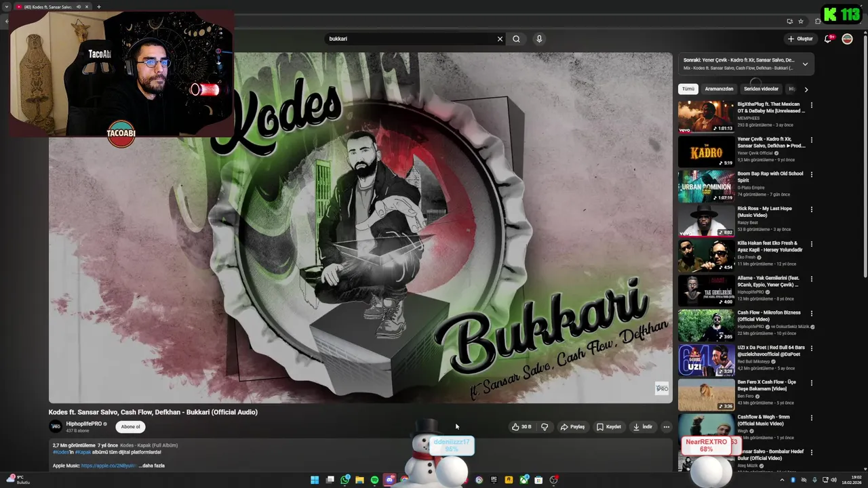
Task: Open the Urban Dominion Boom Bap thumbnail
Action: (x=706, y=186)
